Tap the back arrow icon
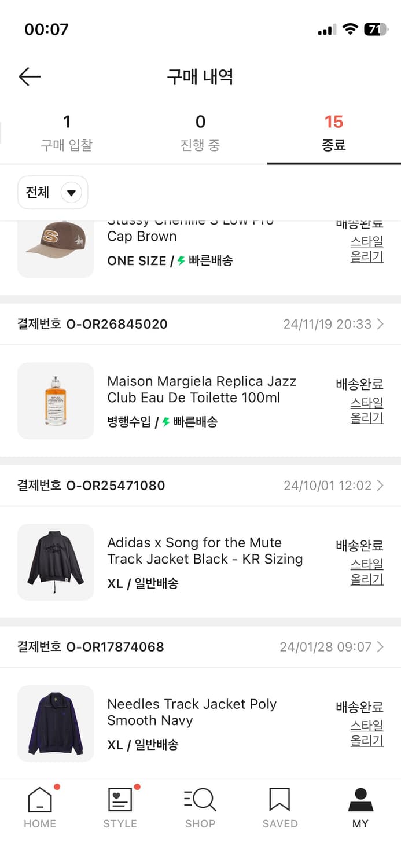 point(30,76)
